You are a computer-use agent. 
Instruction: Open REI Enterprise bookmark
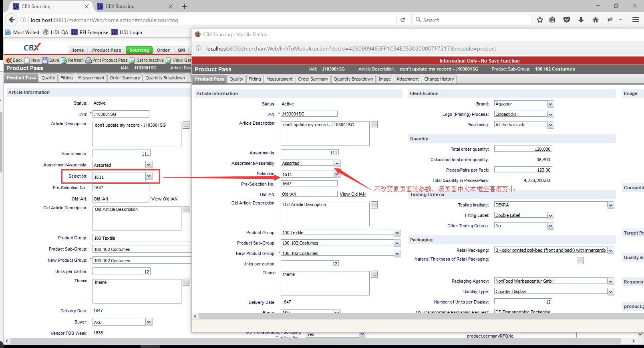pos(90,32)
